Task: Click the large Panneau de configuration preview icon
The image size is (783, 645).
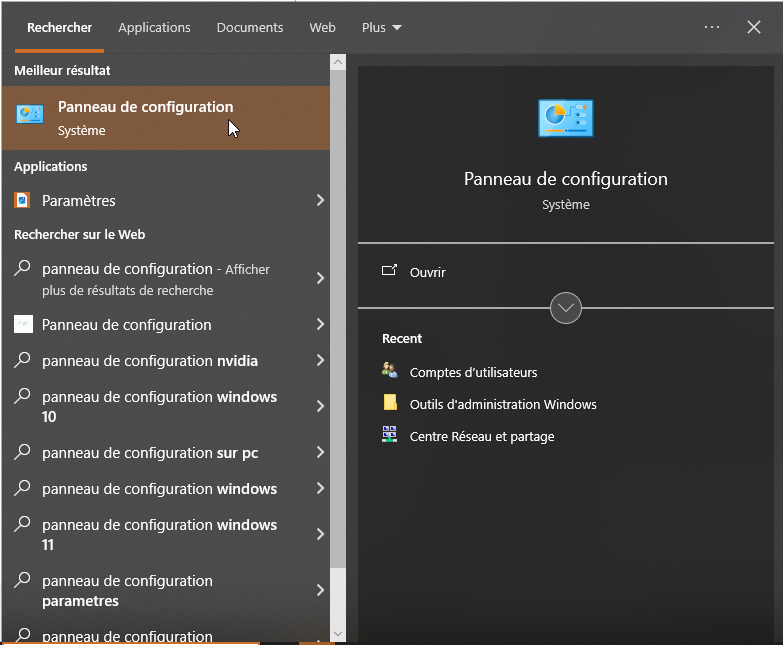Action: tap(565, 118)
